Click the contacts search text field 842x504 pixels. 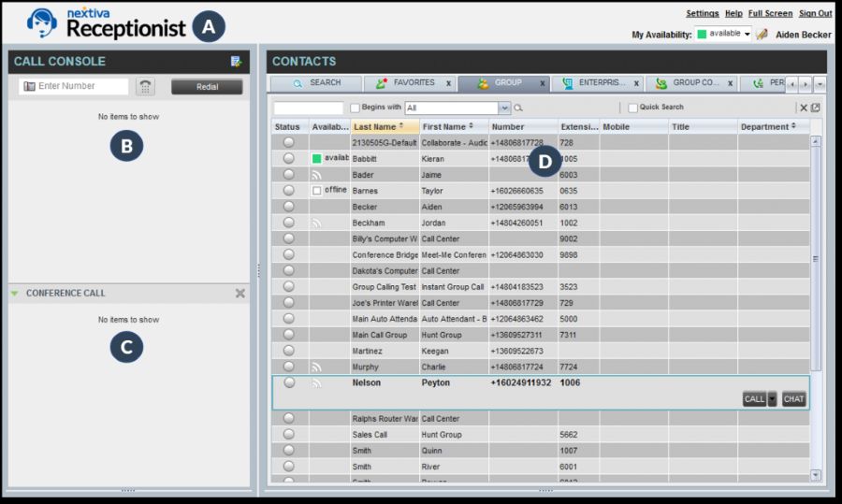(x=308, y=108)
